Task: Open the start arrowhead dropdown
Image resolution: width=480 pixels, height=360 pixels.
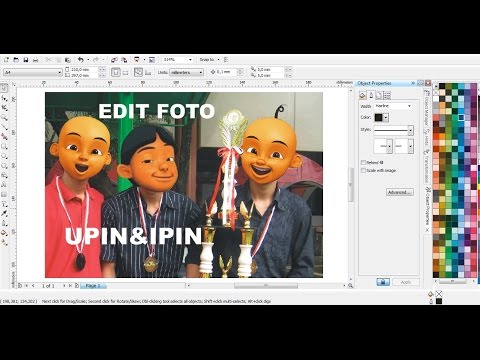Action: pos(390,146)
